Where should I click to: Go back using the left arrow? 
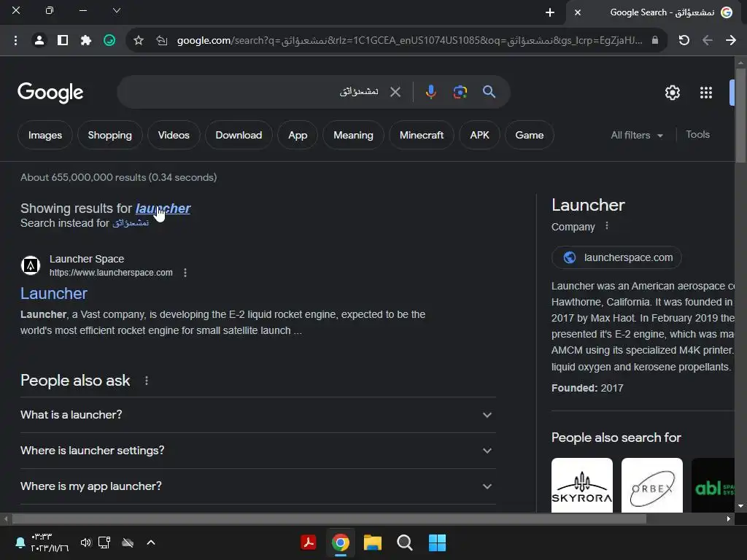708,41
